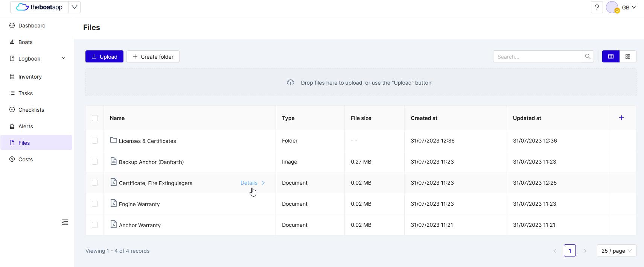The width and height of the screenshot is (644, 267).
Task: Open the Engine Warranty file name
Action: click(139, 204)
